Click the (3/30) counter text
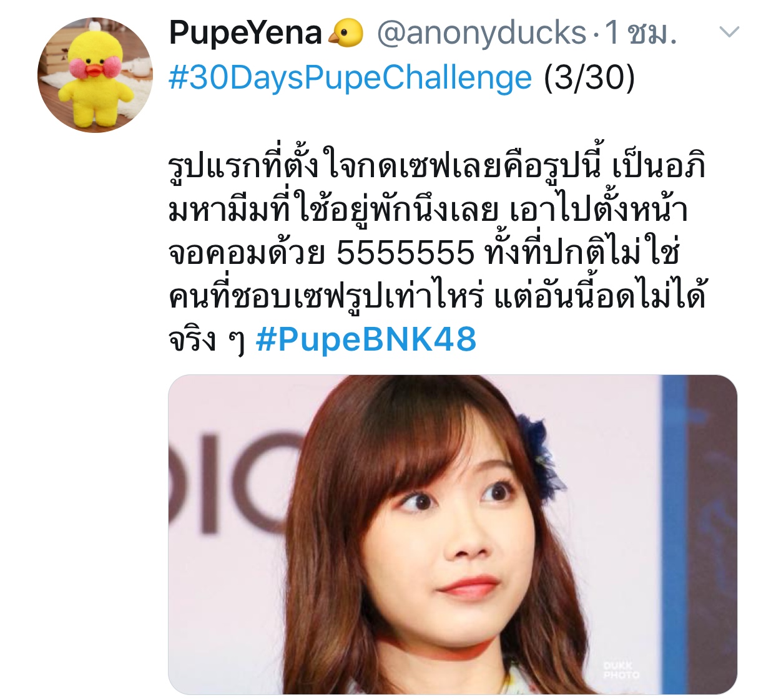771x700 pixels. coord(589,78)
